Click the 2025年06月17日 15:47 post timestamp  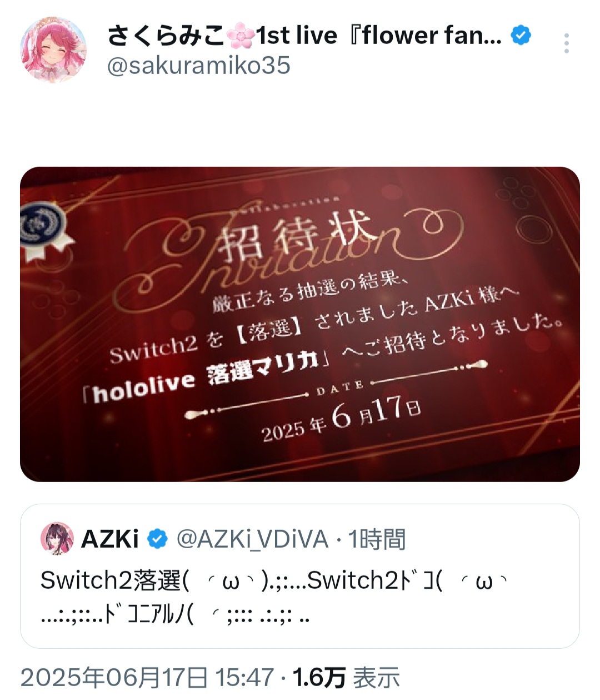tap(147, 678)
